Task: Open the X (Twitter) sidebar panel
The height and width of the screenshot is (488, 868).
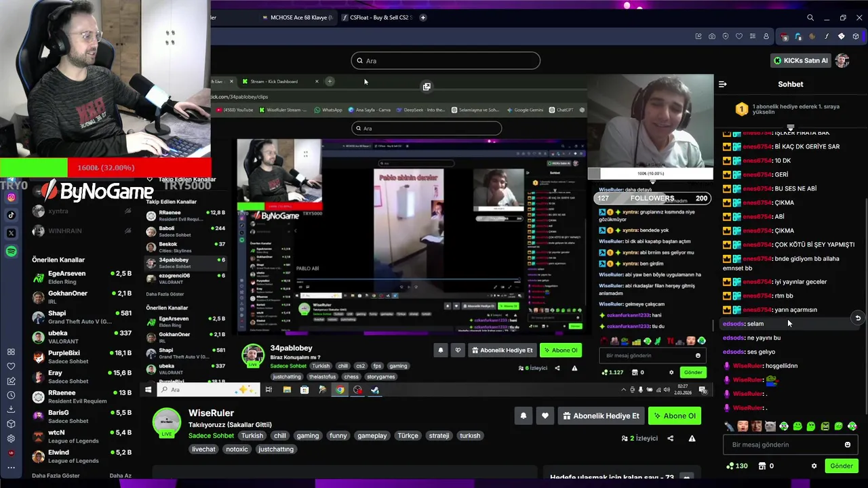Action: pos(11,233)
